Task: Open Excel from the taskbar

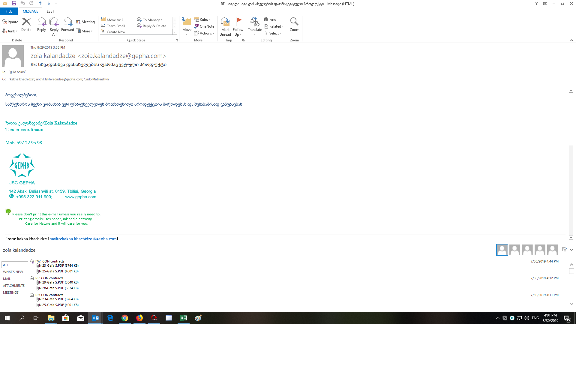Action: [x=183, y=318]
